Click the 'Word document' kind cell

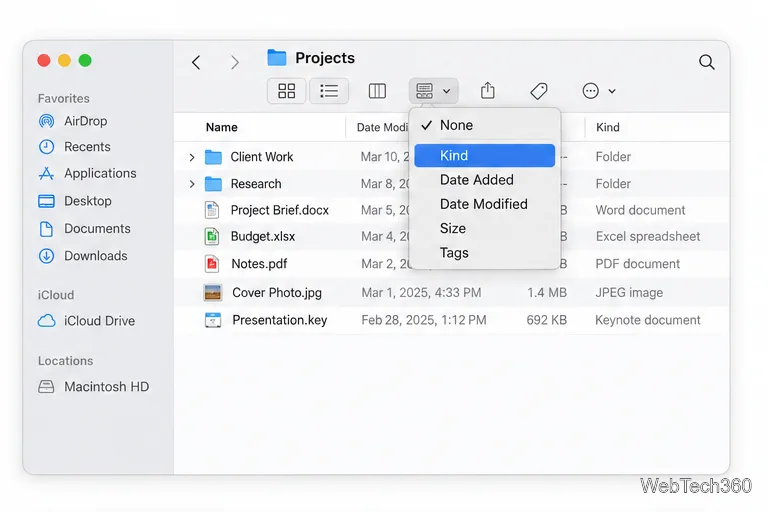(x=640, y=210)
